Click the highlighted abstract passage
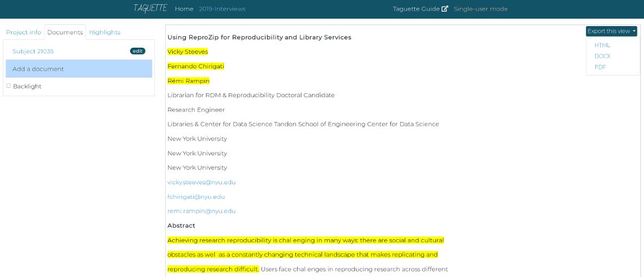Viewport: 644px width, 277px height. [x=305, y=254]
